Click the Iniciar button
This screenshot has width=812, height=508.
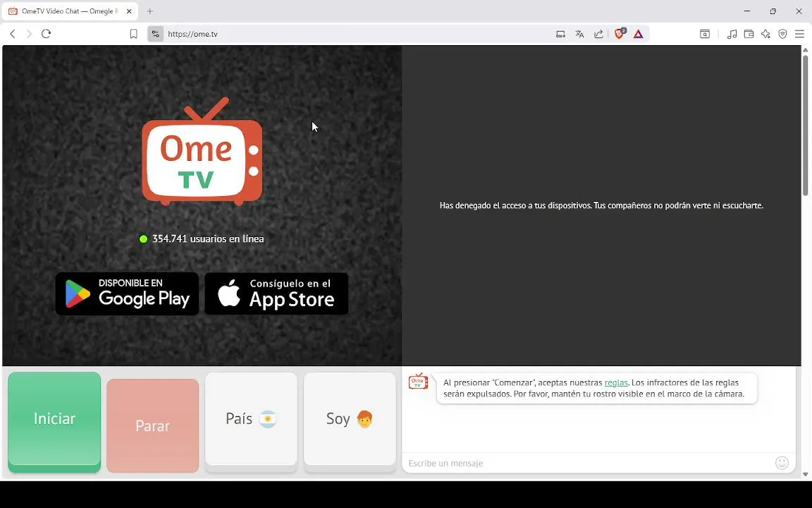coord(54,422)
